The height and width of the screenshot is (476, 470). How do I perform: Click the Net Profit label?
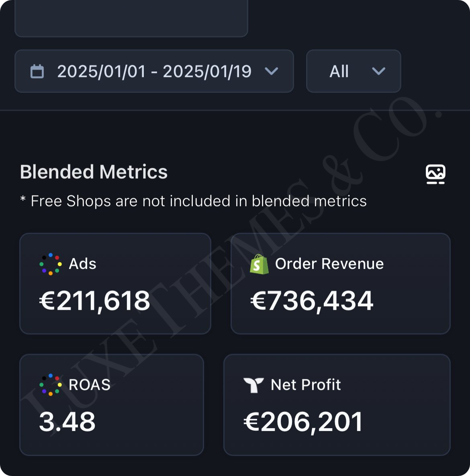(x=306, y=384)
